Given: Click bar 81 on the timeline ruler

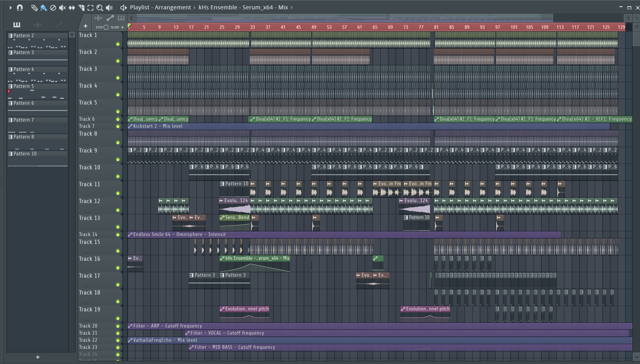Looking at the screenshot, I should click(436, 27).
